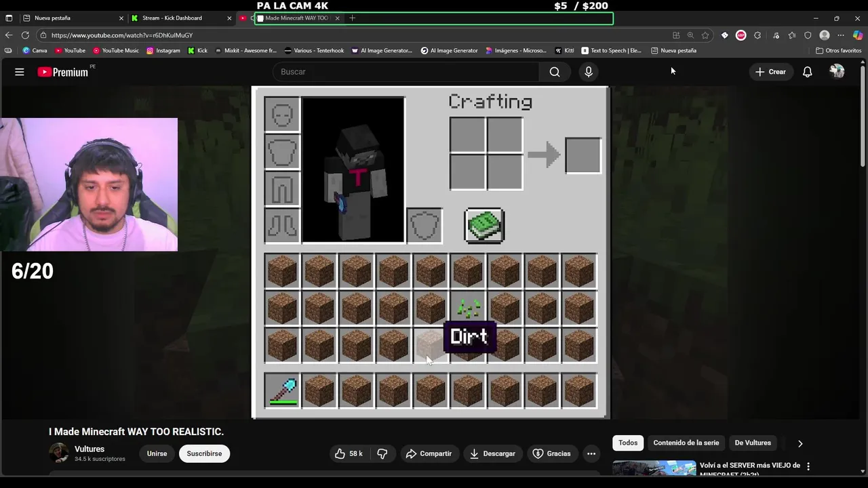Share video with Compartir button
Viewport: 868px width, 488px height.
(429, 453)
